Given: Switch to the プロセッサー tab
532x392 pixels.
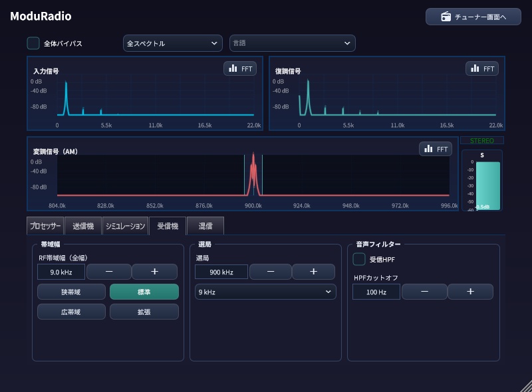Looking at the screenshot, I should (x=45, y=226).
